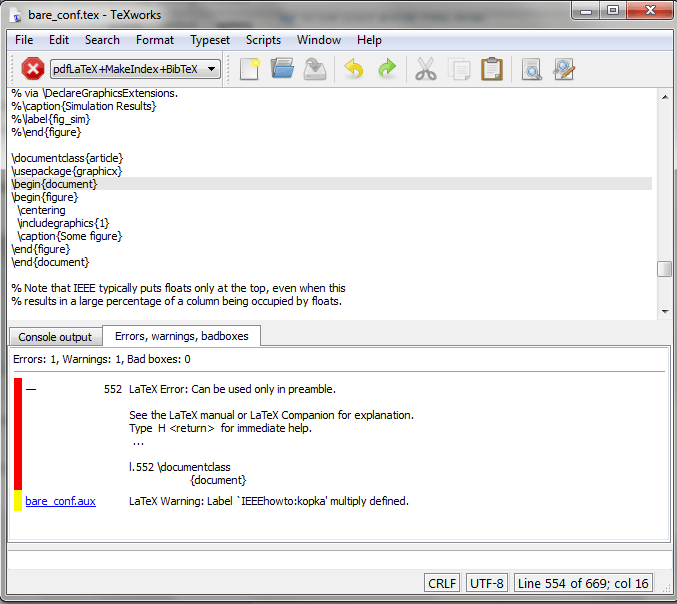This screenshot has height=604, width=677.
Task: Click the uncommented \end{figure} line
Action: 41,249
